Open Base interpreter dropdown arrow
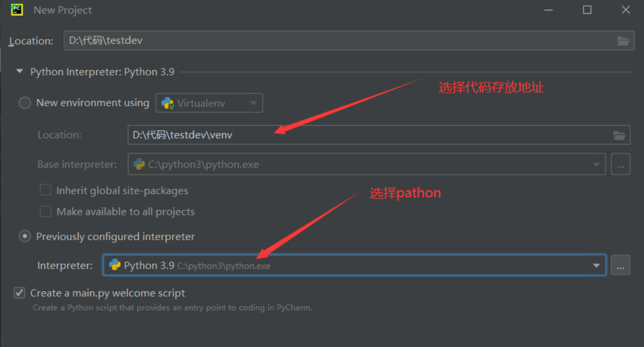Screen dimensions: 644x347 (x=596, y=165)
